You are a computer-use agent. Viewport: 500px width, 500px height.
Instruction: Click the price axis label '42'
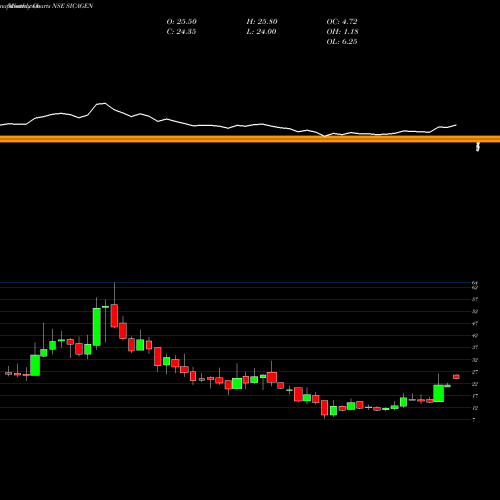point(475,335)
